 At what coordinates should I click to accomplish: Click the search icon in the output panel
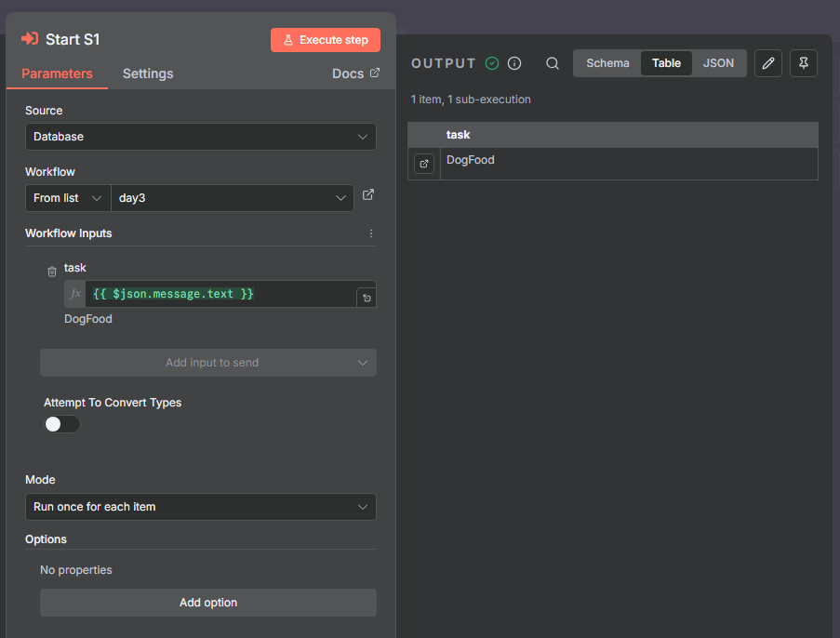tap(553, 62)
